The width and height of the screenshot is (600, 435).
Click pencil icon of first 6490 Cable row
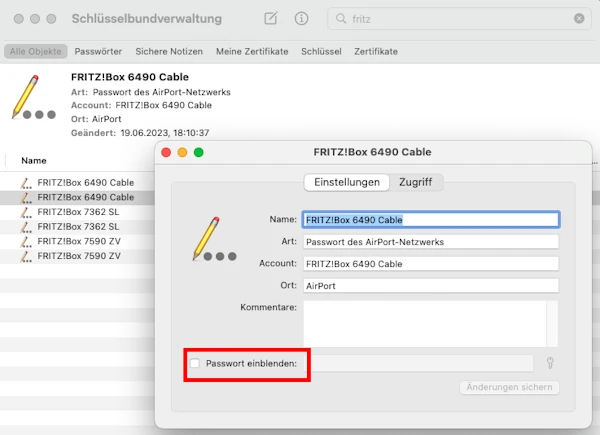[26, 183]
